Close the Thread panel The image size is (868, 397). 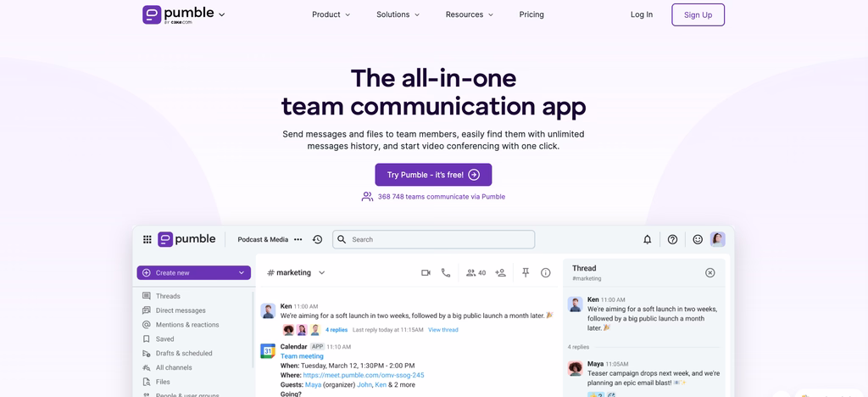point(710,273)
